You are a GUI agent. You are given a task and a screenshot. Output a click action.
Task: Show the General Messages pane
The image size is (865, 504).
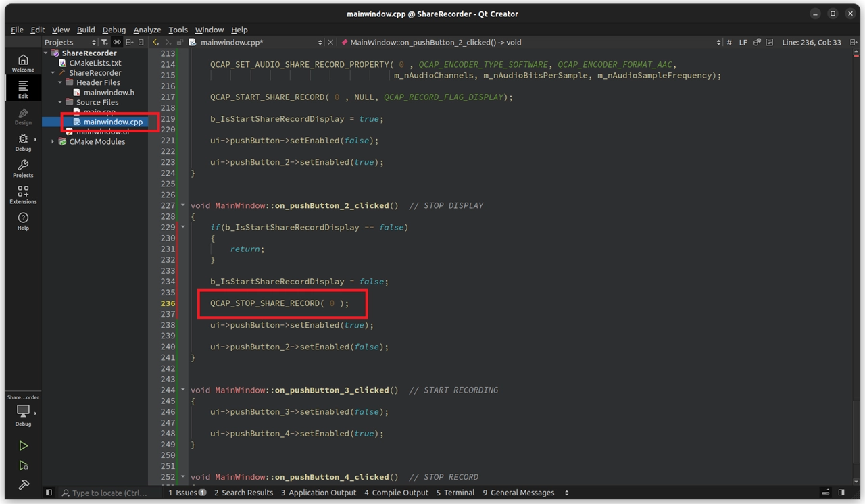click(x=518, y=493)
